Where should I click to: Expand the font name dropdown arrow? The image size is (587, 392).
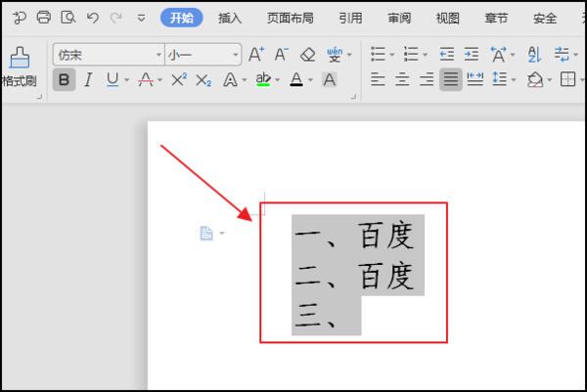point(158,55)
